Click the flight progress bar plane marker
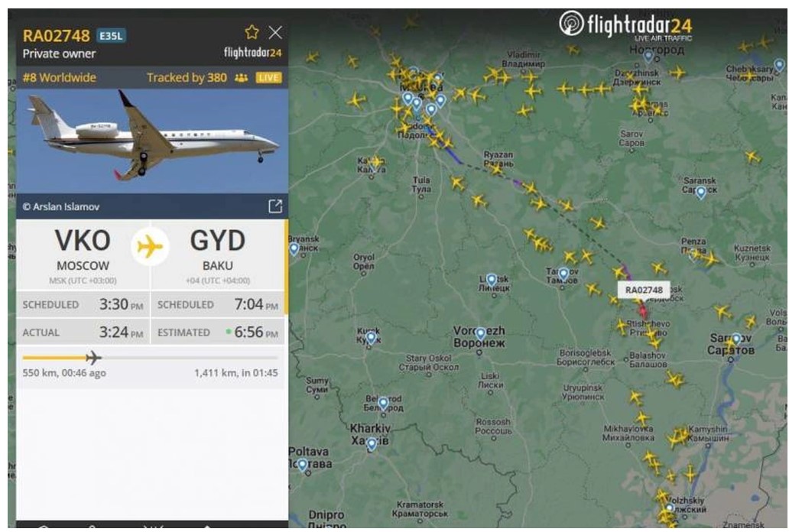789x532 pixels. pos(93,358)
